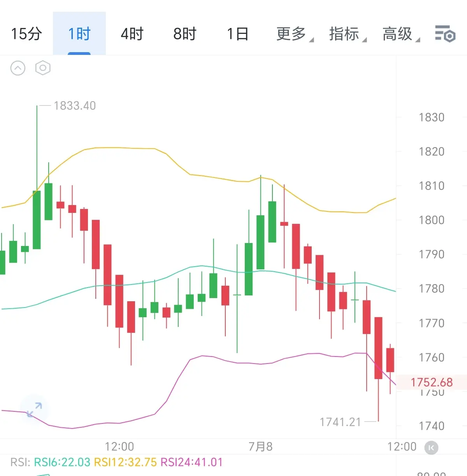Click the 1830 price axis label
Image resolution: width=467 pixels, height=476 pixels.
pyautogui.click(x=432, y=117)
